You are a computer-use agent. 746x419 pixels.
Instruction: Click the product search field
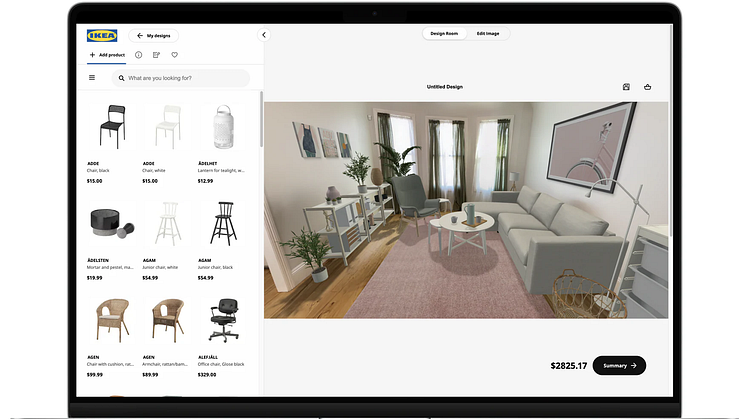185,77
